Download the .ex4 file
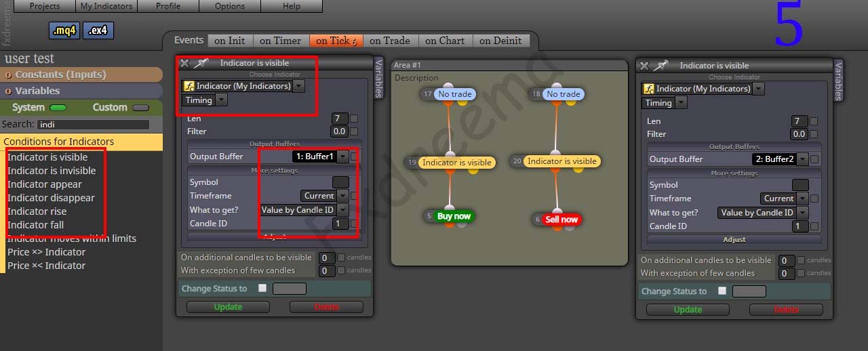 [98, 30]
